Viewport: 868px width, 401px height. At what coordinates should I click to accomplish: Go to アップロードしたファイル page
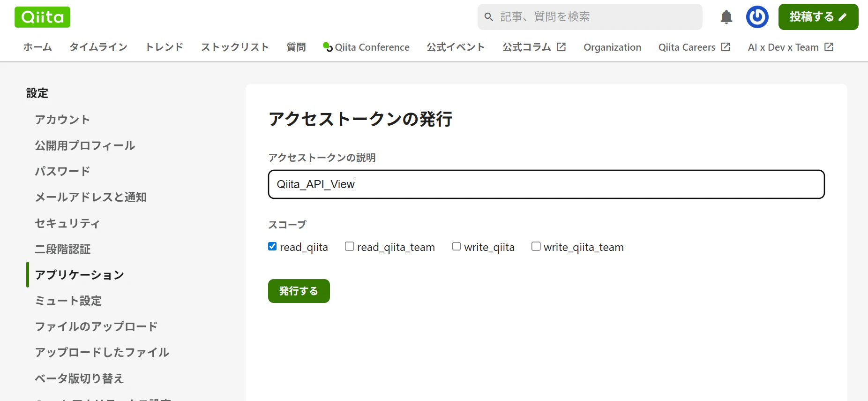click(x=102, y=352)
